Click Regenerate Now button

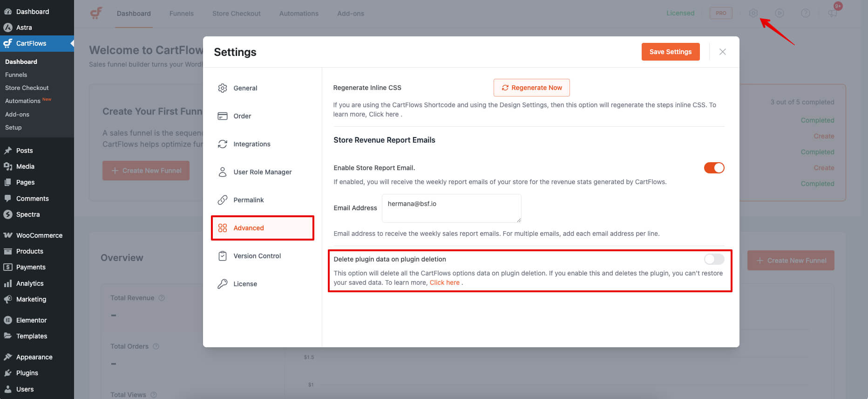coord(532,88)
